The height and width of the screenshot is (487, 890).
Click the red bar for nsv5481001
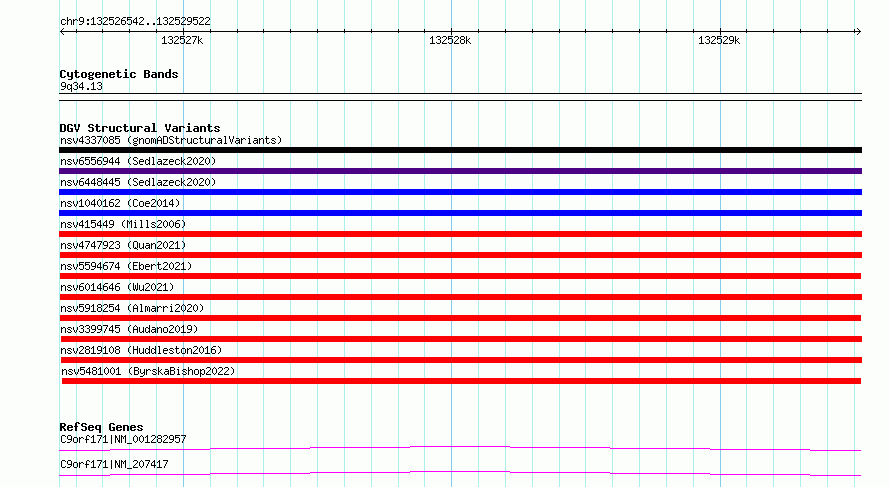(x=461, y=381)
